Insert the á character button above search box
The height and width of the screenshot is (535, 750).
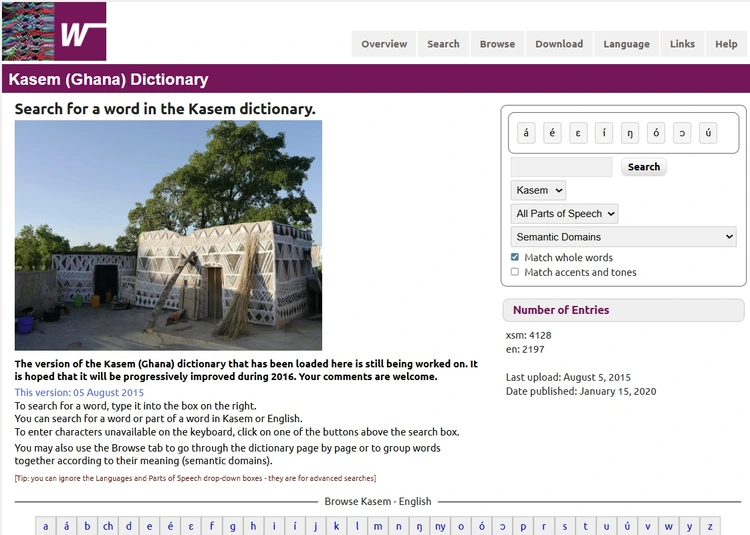click(x=526, y=133)
